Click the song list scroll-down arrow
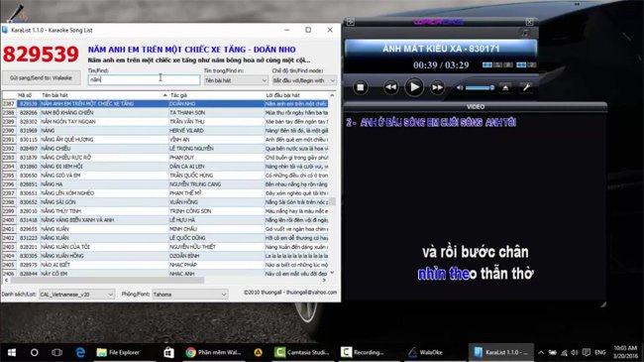 click(332, 273)
